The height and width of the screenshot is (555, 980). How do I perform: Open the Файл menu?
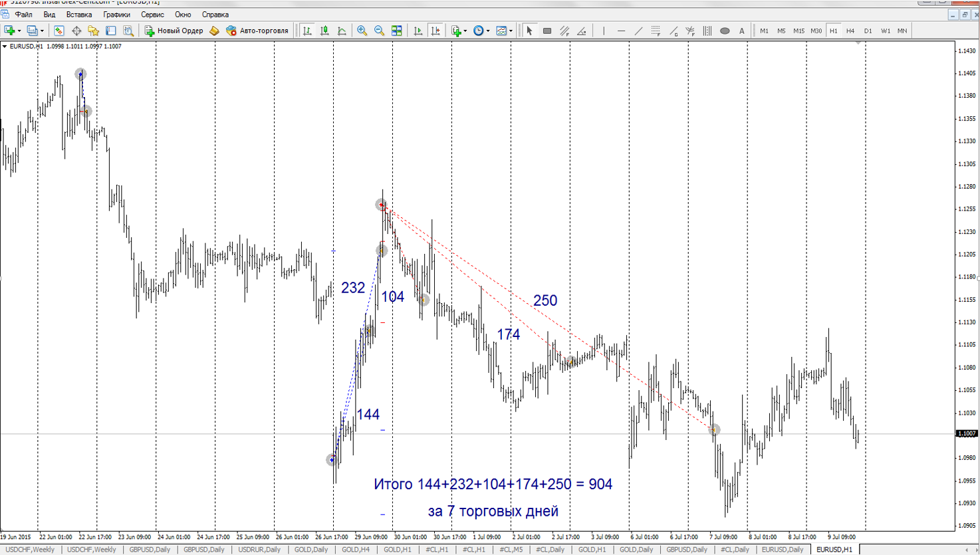[24, 15]
